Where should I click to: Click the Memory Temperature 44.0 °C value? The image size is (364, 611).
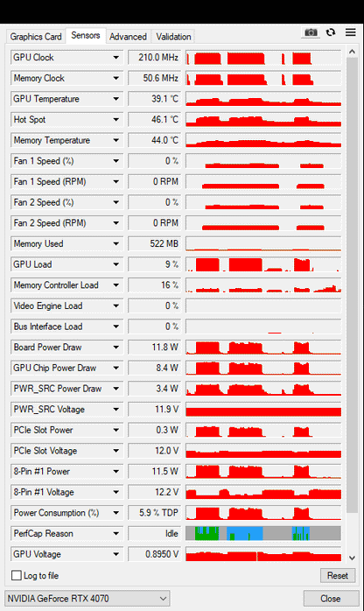pyautogui.click(x=155, y=140)
